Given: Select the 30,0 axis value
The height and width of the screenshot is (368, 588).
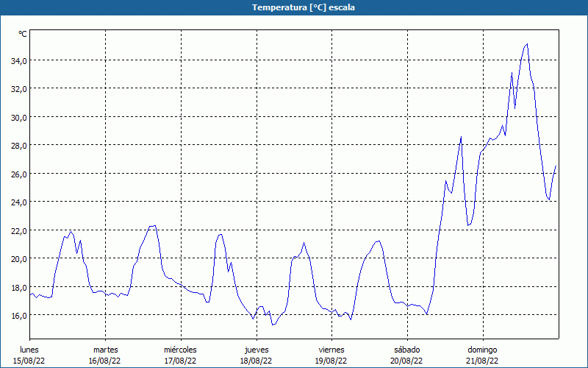Looking at the screenshot, I should click(19, 117).
